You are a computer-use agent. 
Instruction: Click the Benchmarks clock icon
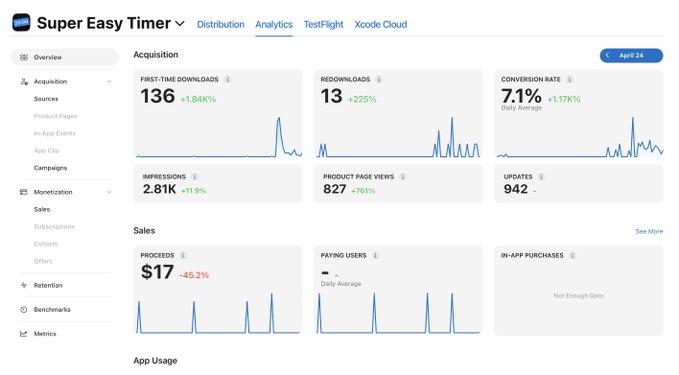pyautogui.click(x=23, y=309)
